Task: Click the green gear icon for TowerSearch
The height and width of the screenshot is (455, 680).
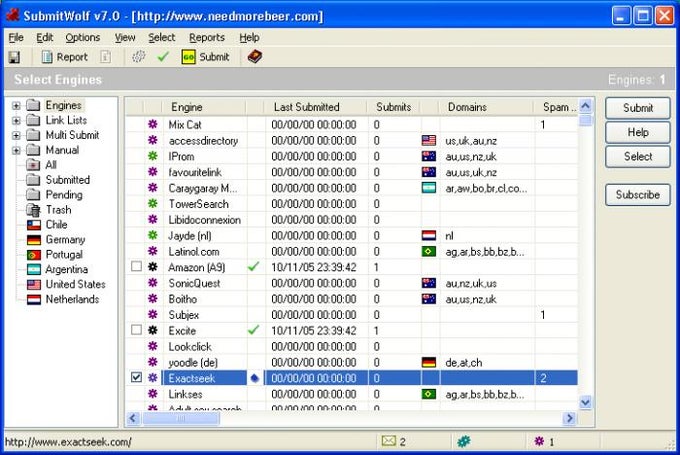Action: [x=153, y=203]
